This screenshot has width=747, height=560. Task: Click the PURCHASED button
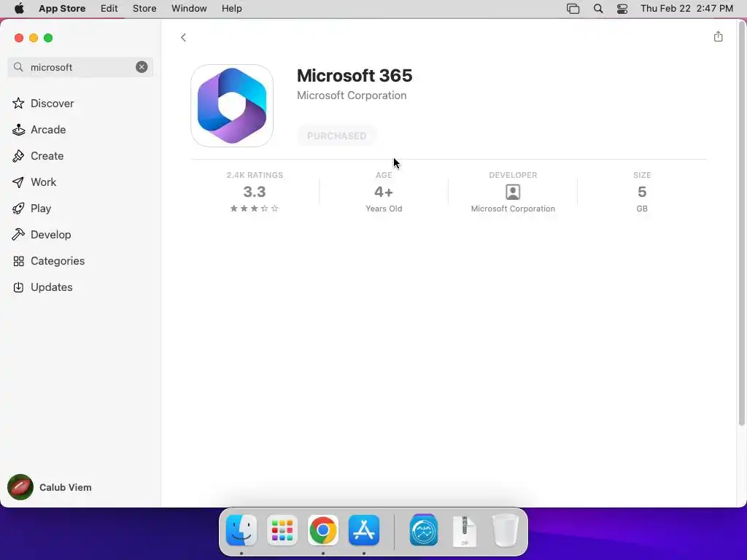pyautogui.click(x=337, y=136)
